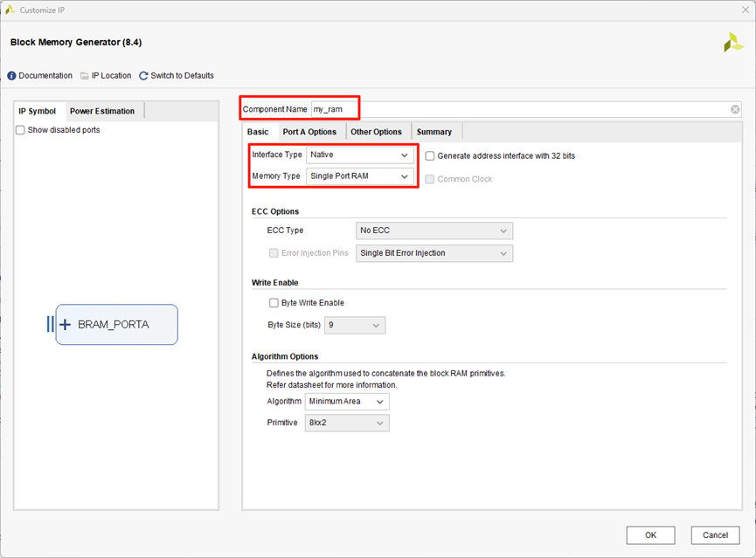Enable Byte Write Enable checkbox
Screen dimensions: 756x558
coord(274,303)
